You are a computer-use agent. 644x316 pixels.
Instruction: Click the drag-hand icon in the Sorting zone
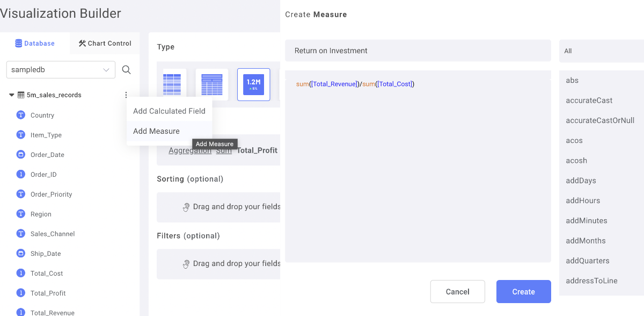(x=186, y=207)
